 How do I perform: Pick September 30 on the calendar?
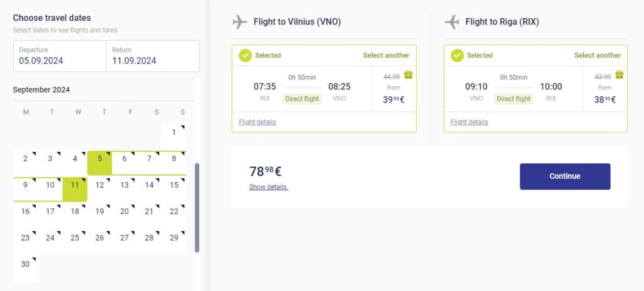[25, 265]
